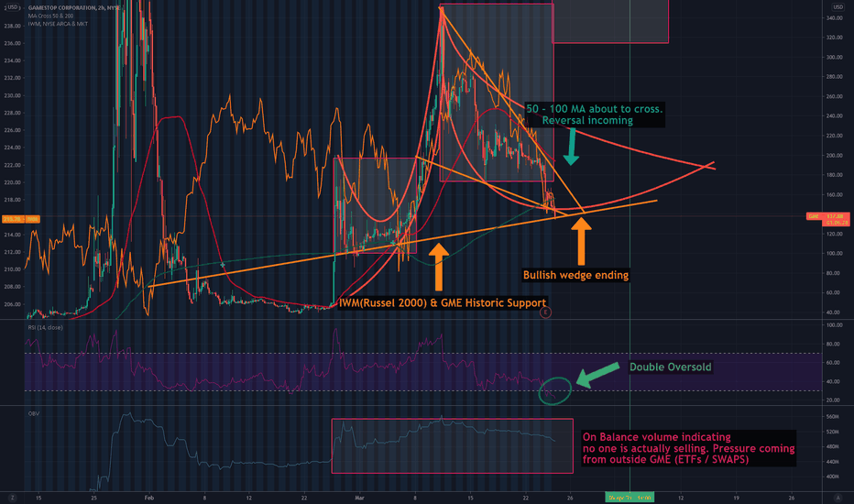Viewport: 854px width, 504px height.
Task: Click 238.00 on the left price scale
Action: 12,26
